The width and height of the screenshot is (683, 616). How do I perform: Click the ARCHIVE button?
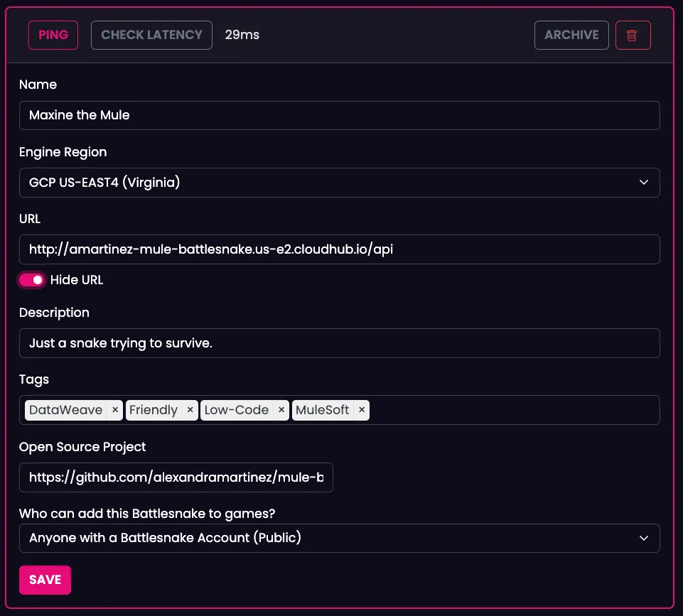coord(571,36)
